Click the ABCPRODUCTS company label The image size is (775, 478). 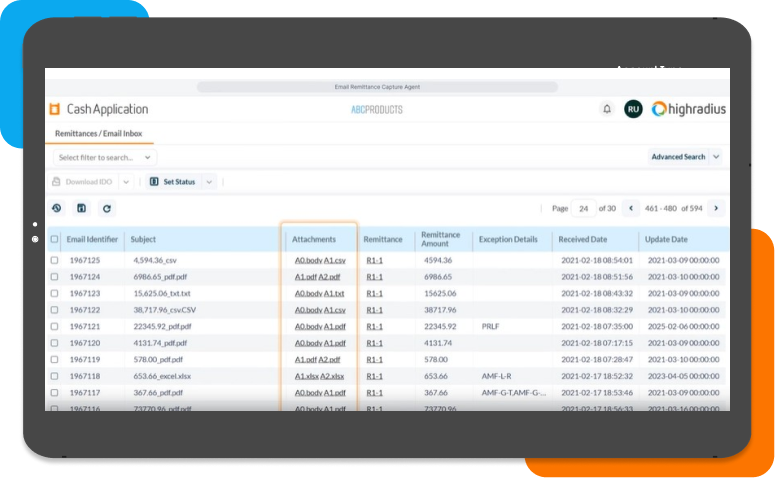[377, 110]
